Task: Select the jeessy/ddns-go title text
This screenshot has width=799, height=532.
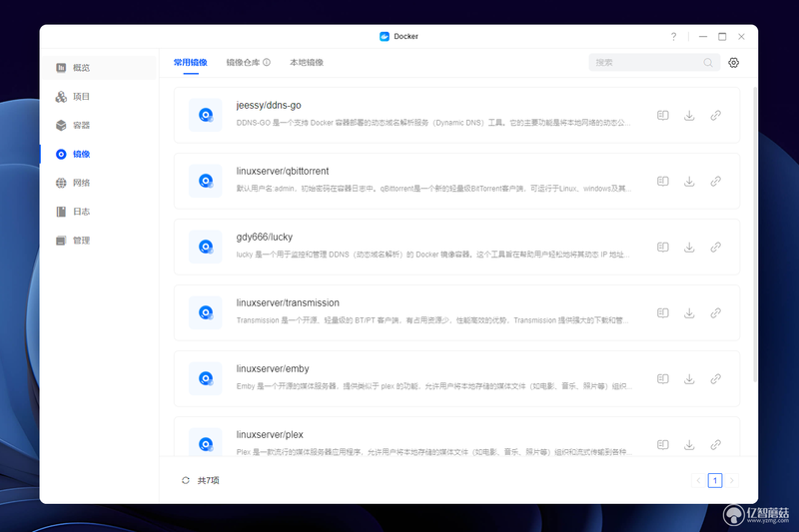Action: click(269, 106)
